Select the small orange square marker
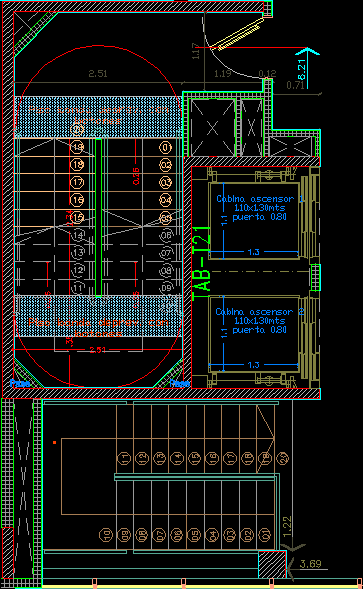This screenshot has height=589, width=363. [x=54, y=443]
